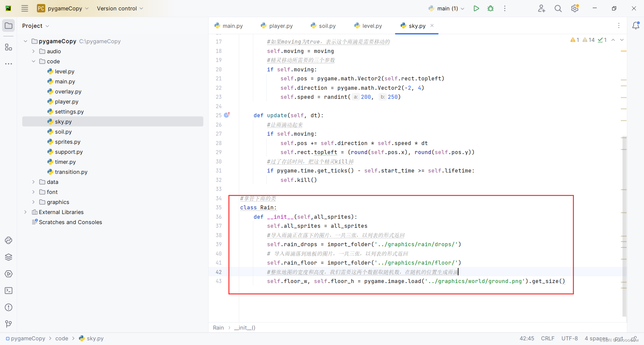This screenshot has height=345, width=644.
Task: Click __init__() in the editor breadcrumb
Action: coord(245,328)
